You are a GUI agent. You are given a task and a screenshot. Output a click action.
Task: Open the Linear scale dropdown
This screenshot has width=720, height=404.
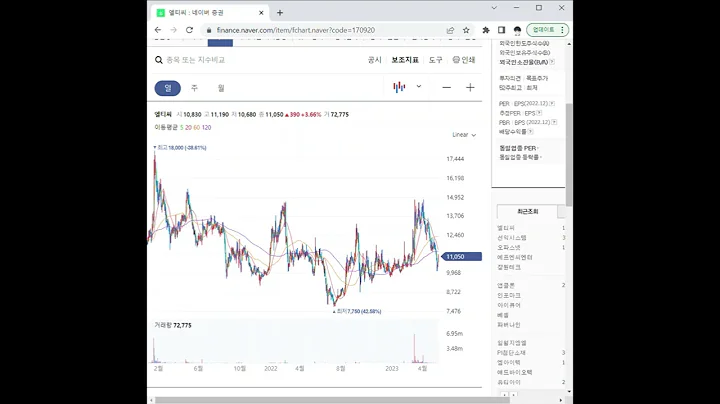point(464,135)
